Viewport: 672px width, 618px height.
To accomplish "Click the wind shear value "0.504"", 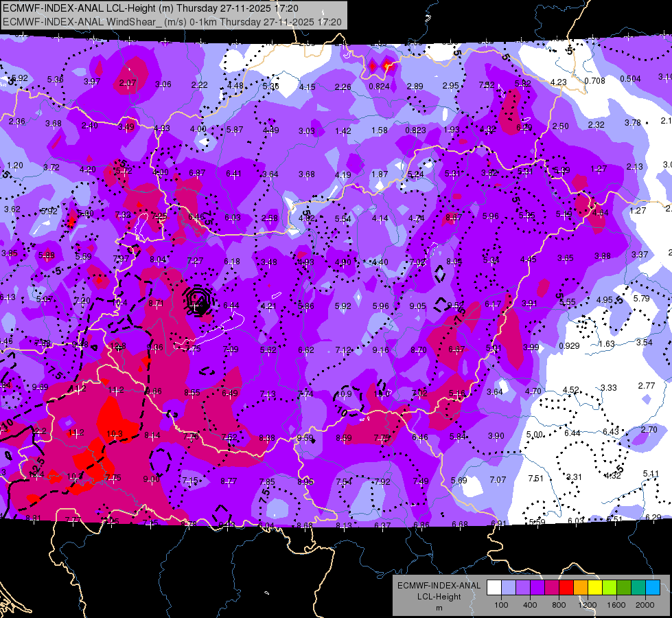I will click(630, 79).
